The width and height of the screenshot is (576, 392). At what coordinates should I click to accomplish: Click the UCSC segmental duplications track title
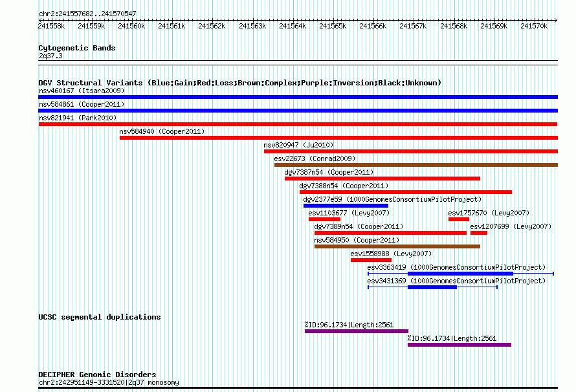click(100, 317)
